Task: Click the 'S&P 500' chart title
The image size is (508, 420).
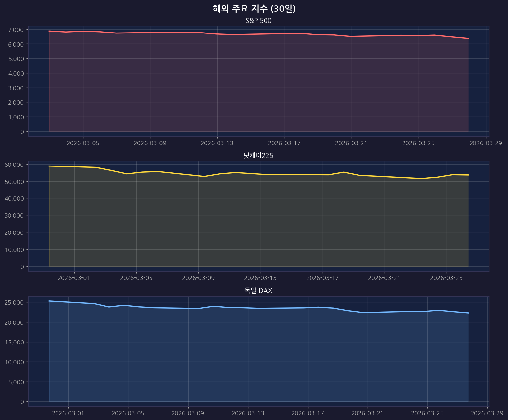Action: click(x=259, y=21)
